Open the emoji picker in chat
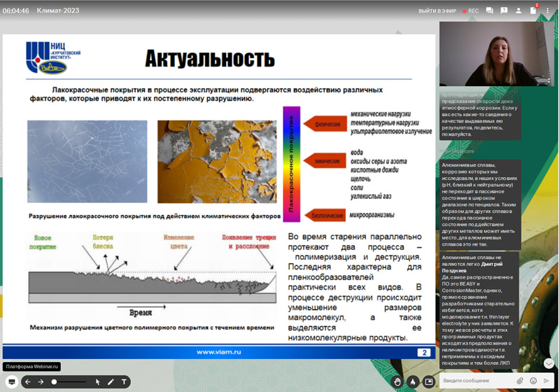Screen dimensions: 560x392 (533, 381)
